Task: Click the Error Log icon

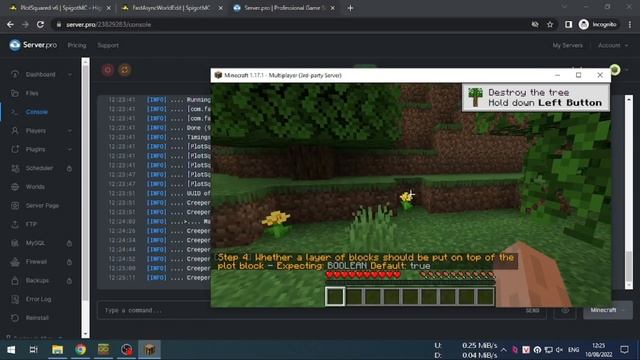Action: click(15, 299)
